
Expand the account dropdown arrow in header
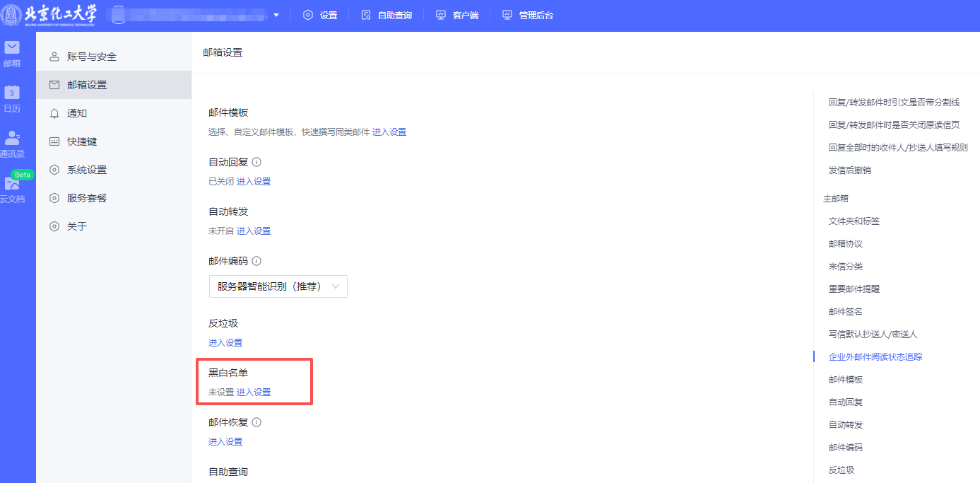click(276, 15)
